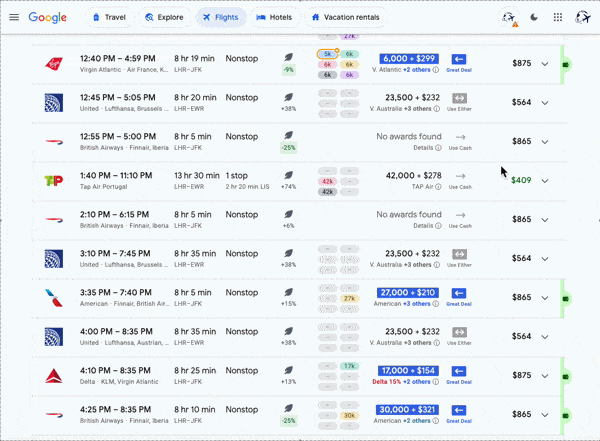Open Details info on 2:10 PM flight

pyautogui.click(x=438, y=226)
